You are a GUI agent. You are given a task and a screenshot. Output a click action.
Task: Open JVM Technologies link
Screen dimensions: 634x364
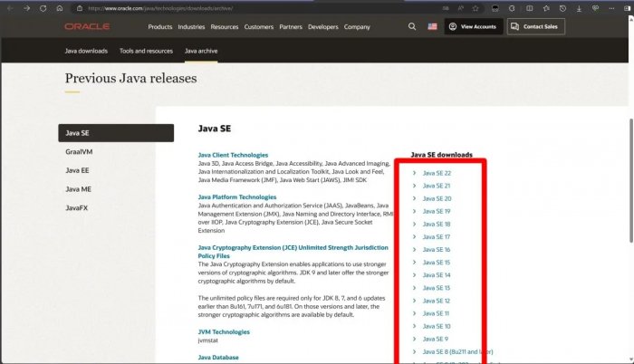pyautogui.click(x=224, y=331)
